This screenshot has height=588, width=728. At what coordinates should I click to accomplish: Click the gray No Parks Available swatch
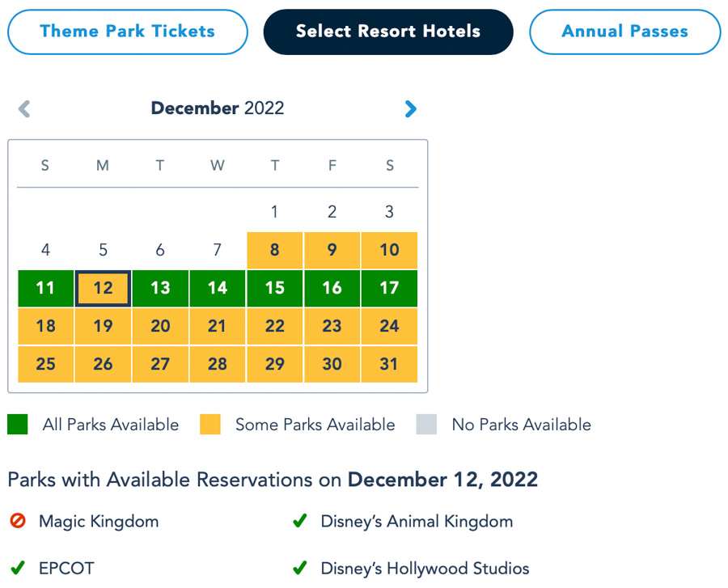(426, 425)
